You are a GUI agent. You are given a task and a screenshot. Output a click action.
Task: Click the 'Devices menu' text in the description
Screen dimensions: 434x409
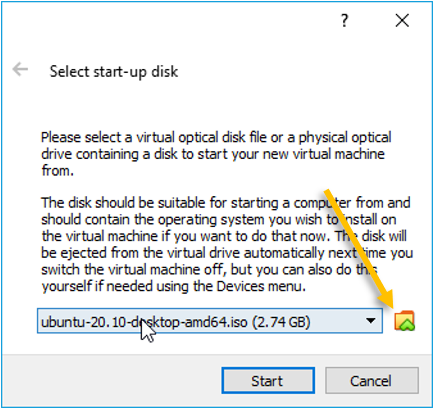pyautogui.click(x=260, y=286)
